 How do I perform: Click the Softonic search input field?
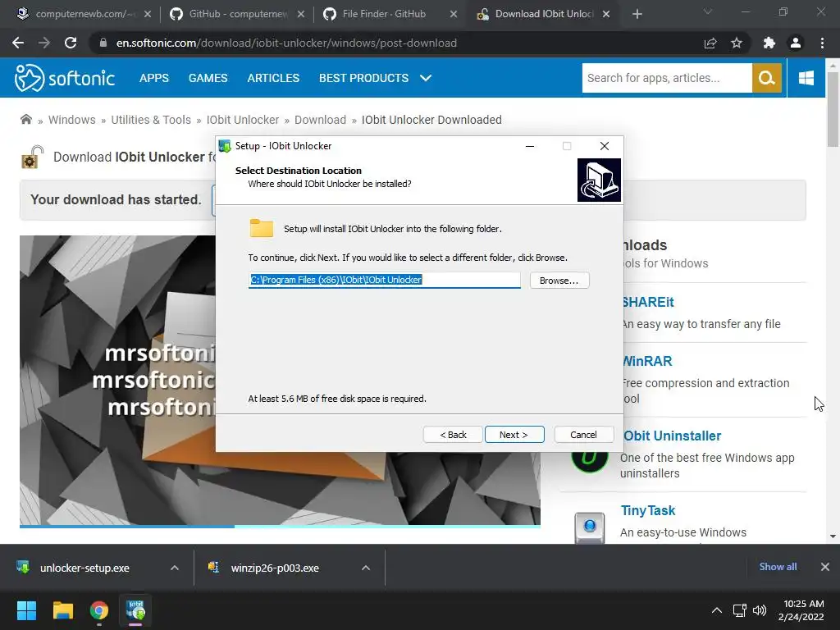(x=667, y=78)
